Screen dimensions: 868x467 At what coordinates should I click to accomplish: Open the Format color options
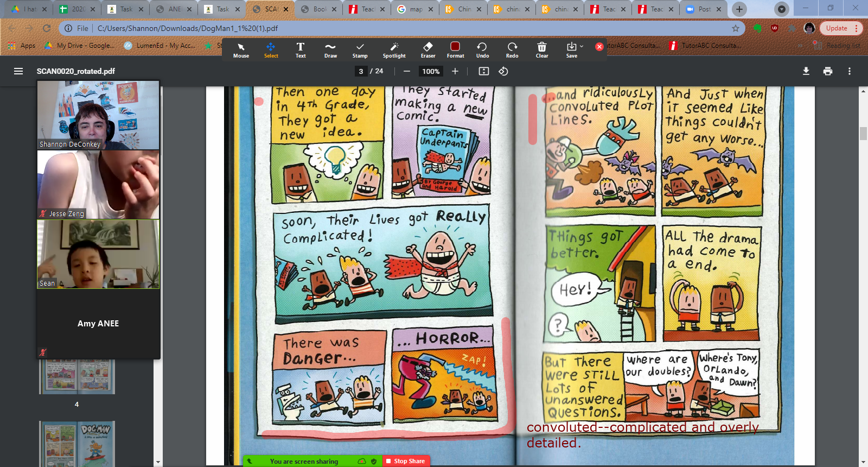(455, 50)
